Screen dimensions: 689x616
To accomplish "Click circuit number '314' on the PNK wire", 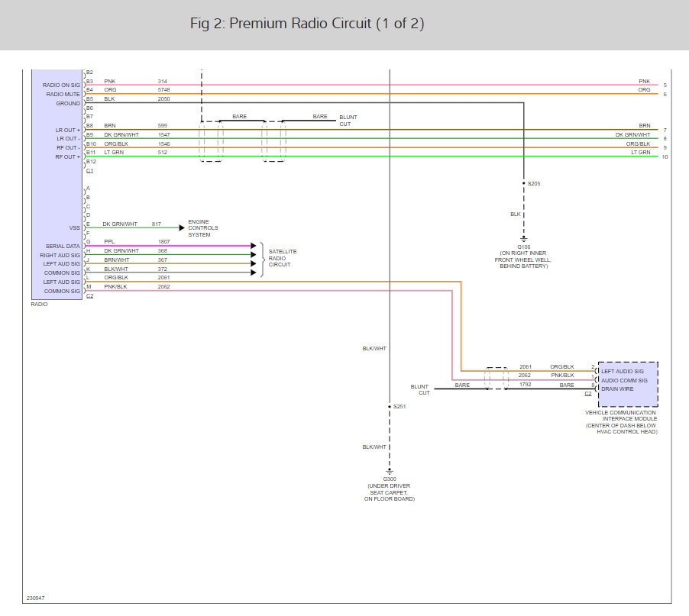I will tap(163, 81).
